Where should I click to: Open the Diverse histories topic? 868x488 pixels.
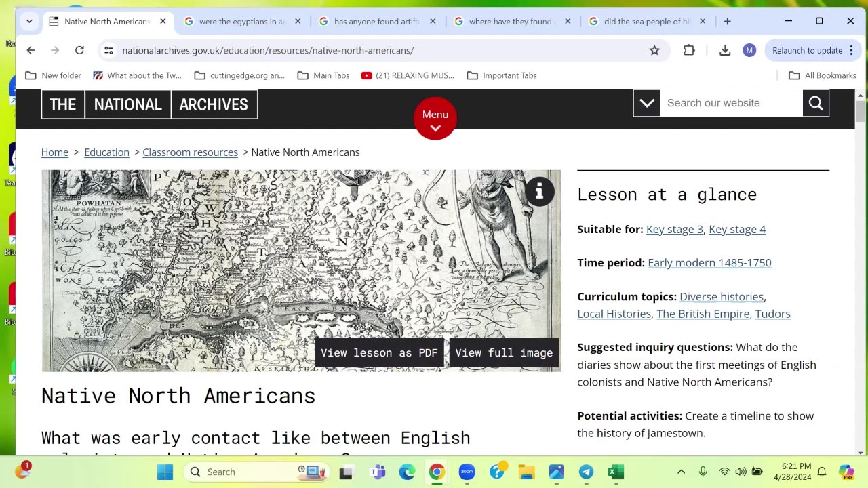click(x=722, y=296)
